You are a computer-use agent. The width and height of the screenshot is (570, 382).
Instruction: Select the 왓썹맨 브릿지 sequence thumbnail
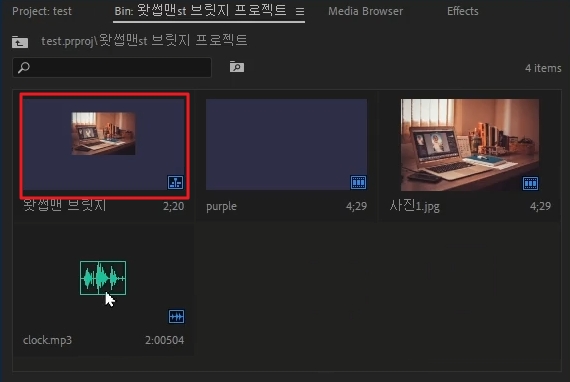pyautogui.click(x=104, y=144)
